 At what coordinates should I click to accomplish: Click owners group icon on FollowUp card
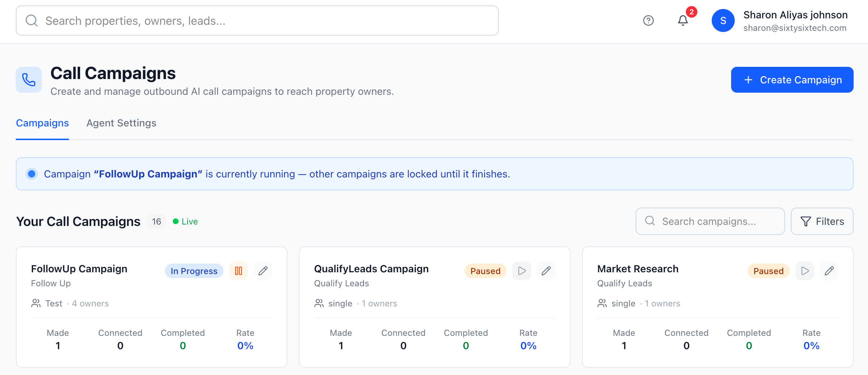click(36, 304)
